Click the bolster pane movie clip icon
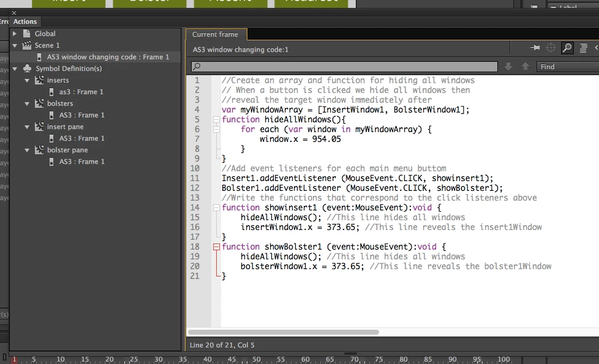 39,150
